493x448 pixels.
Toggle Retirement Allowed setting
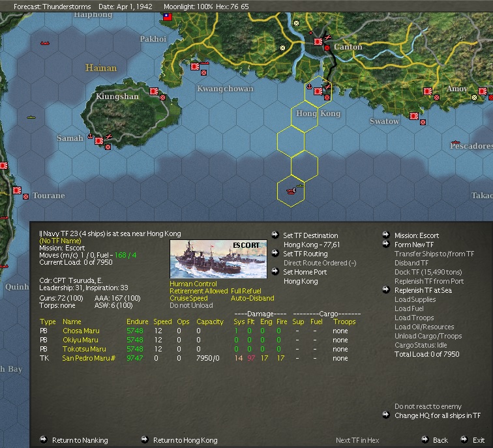(198, 291)
